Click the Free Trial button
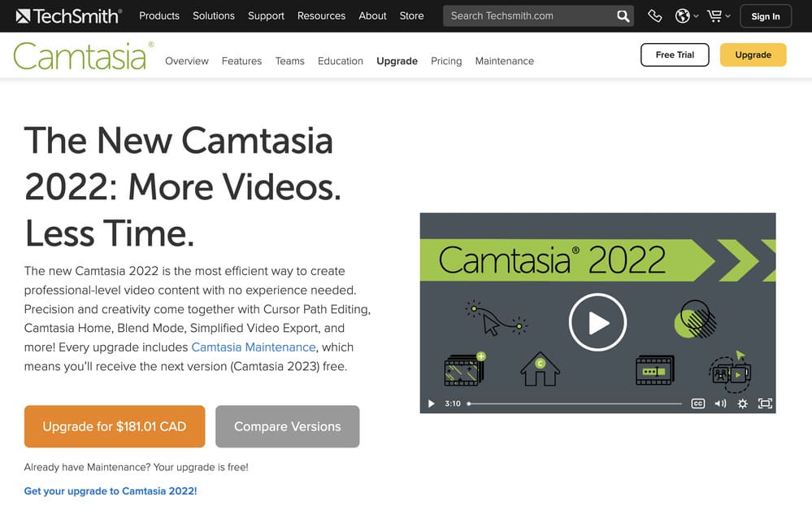812x528 pixels. [675, 55]
